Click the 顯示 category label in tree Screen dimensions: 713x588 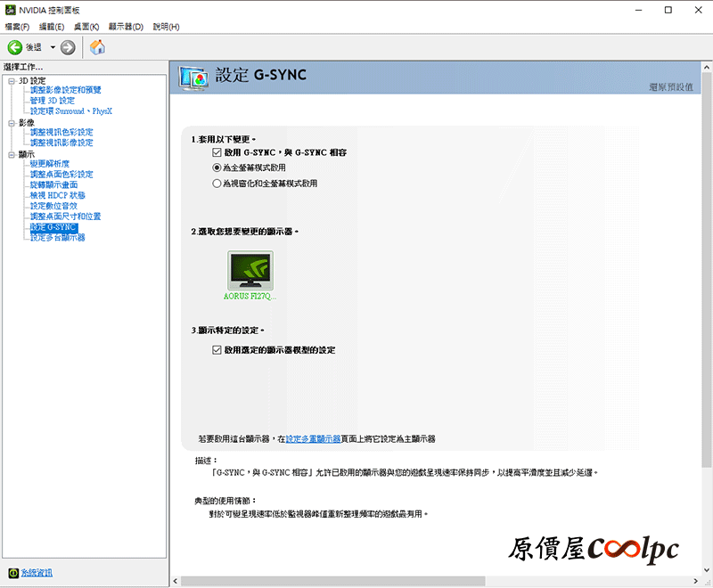click(27, 154)
